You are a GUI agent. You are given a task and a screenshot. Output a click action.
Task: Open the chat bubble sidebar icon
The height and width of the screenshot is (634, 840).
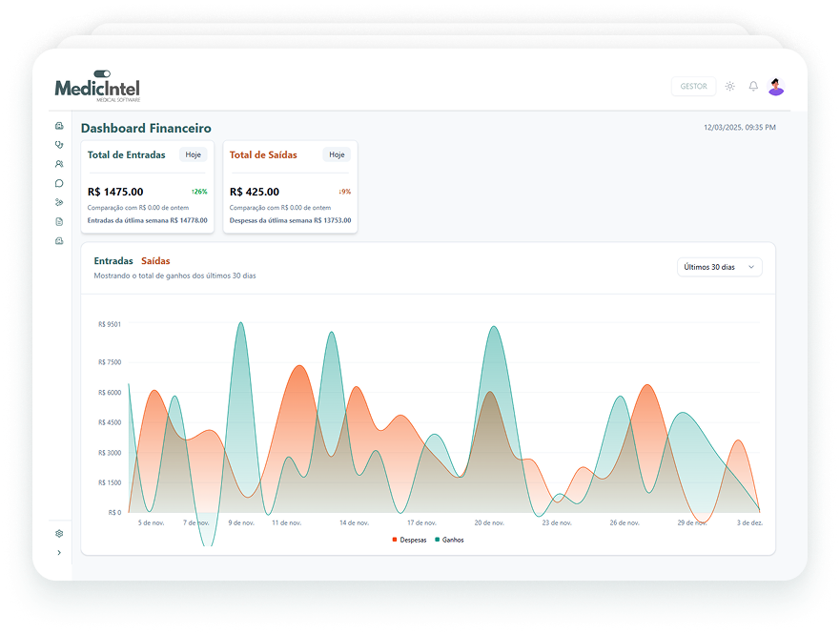click(x=59, y=183)
